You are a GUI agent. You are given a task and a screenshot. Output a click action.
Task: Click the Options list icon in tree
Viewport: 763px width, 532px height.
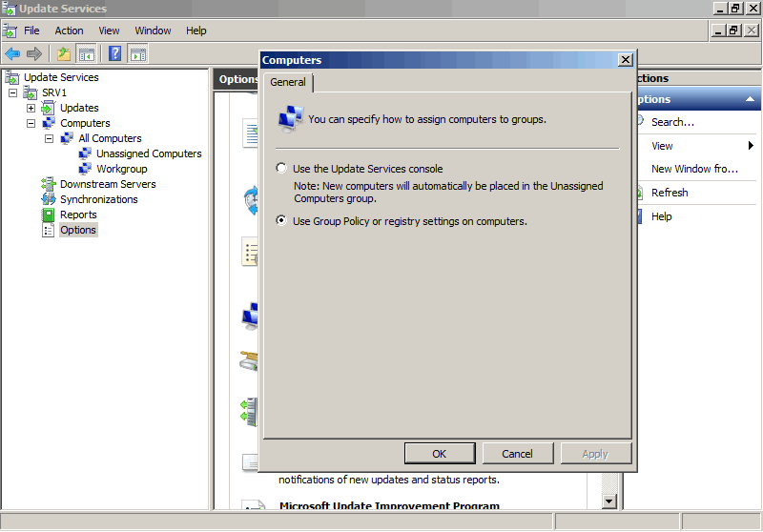click(x=49, y=230)
